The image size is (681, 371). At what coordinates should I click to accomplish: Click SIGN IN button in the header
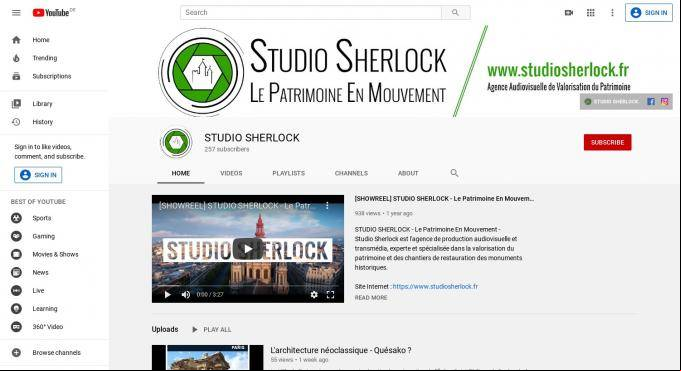pyautogui.click(x=649, y=13)
